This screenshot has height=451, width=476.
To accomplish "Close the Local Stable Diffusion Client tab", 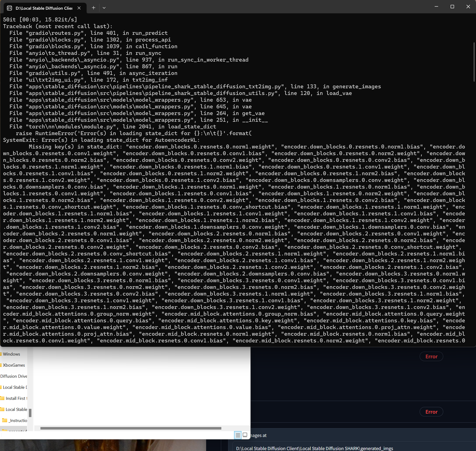I will [79, 8].
